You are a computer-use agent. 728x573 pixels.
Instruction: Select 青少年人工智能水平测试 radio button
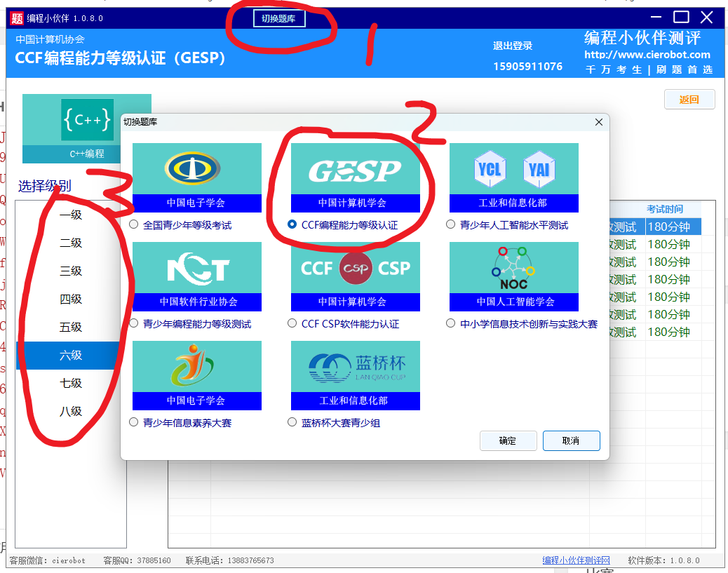[x=450, y=224]
